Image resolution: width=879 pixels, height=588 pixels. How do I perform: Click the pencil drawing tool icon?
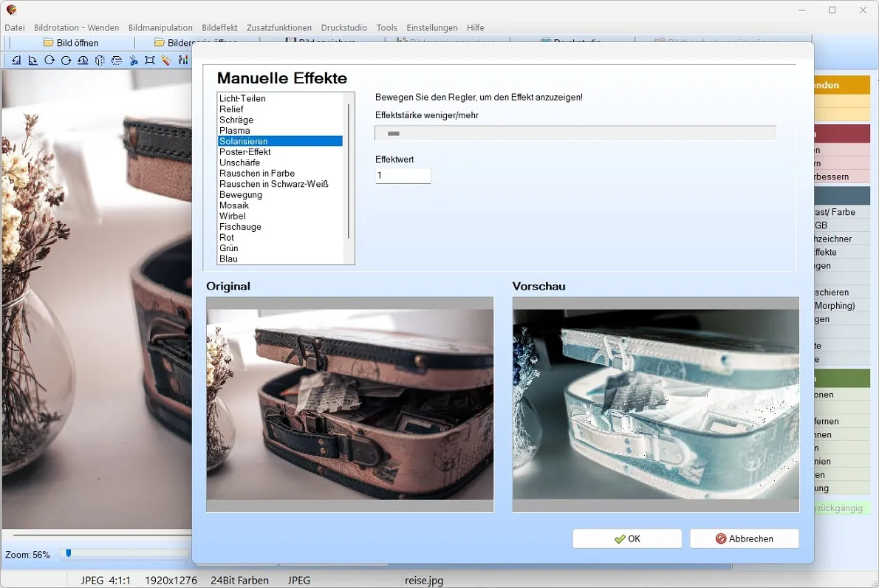click(x=166, y=60)
